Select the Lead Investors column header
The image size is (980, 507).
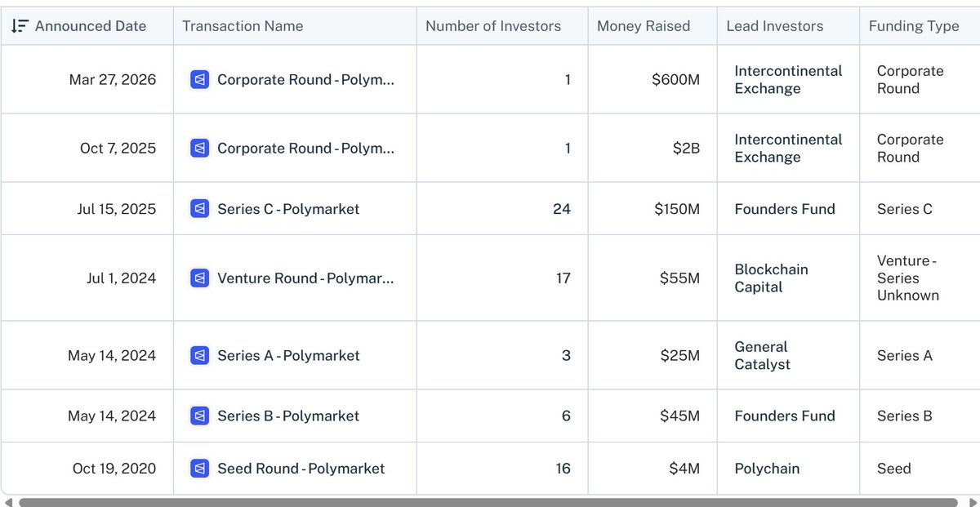[x=775, y=26]
